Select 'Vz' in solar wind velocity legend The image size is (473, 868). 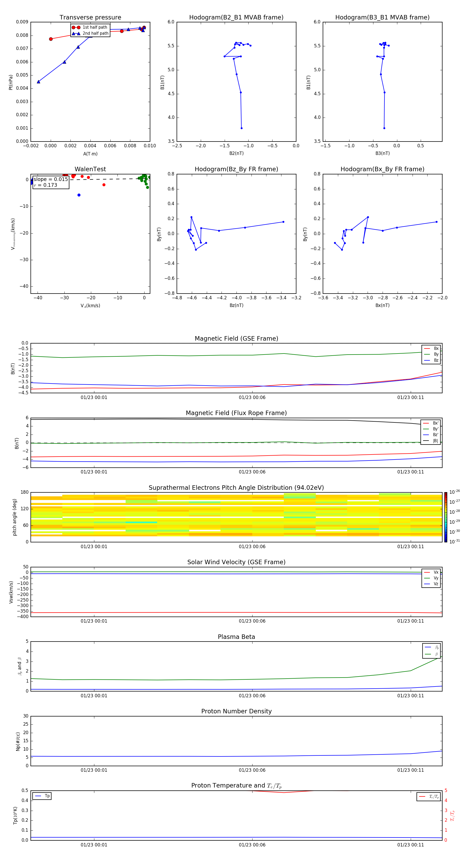[431, 584]
